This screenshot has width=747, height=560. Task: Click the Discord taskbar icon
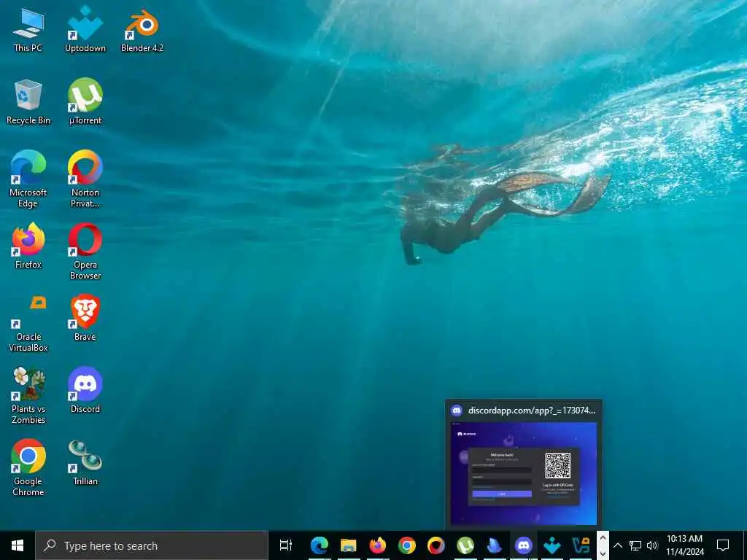tap(524, 545)
